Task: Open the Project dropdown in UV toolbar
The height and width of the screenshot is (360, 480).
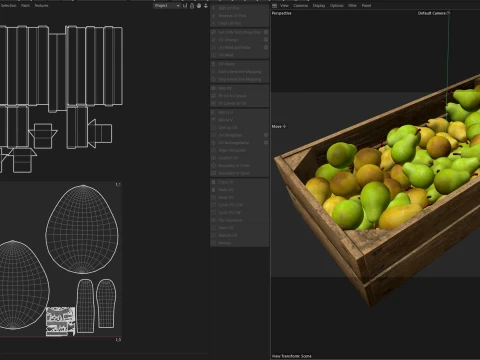Action: click(167, 6)
